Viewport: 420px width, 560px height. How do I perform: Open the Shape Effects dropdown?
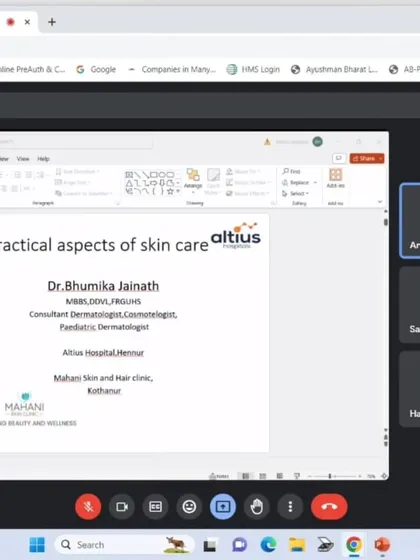(247, 194)
